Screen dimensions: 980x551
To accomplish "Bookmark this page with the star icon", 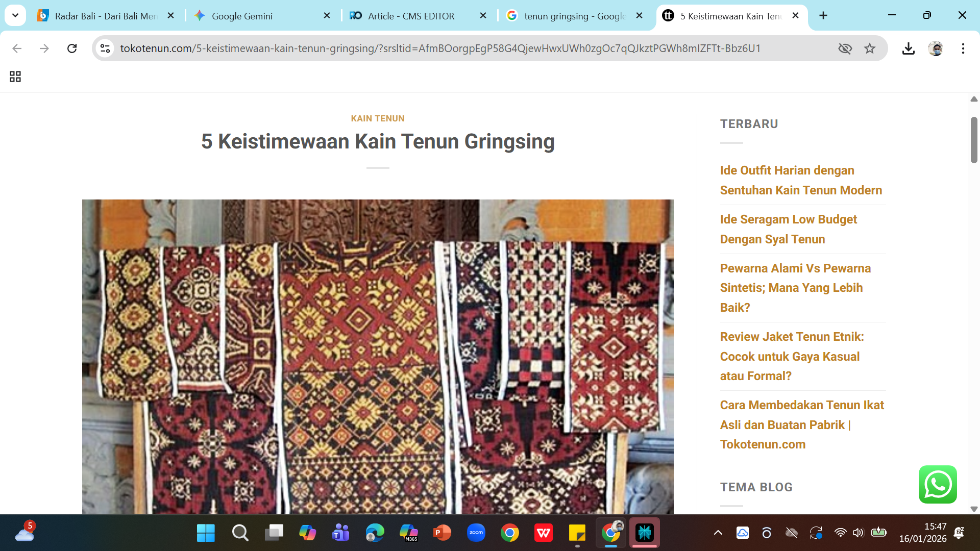I will pyautogui.click(x=869, y=48).
